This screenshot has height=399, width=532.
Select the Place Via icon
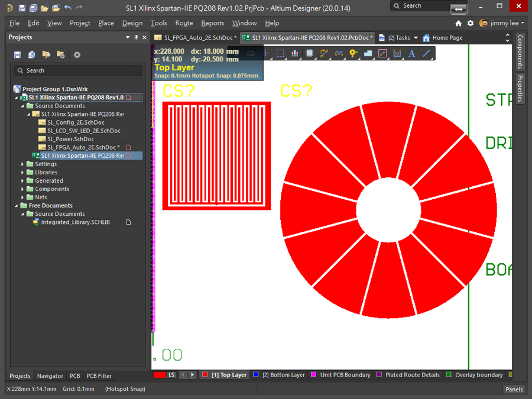tap(353, 53)
